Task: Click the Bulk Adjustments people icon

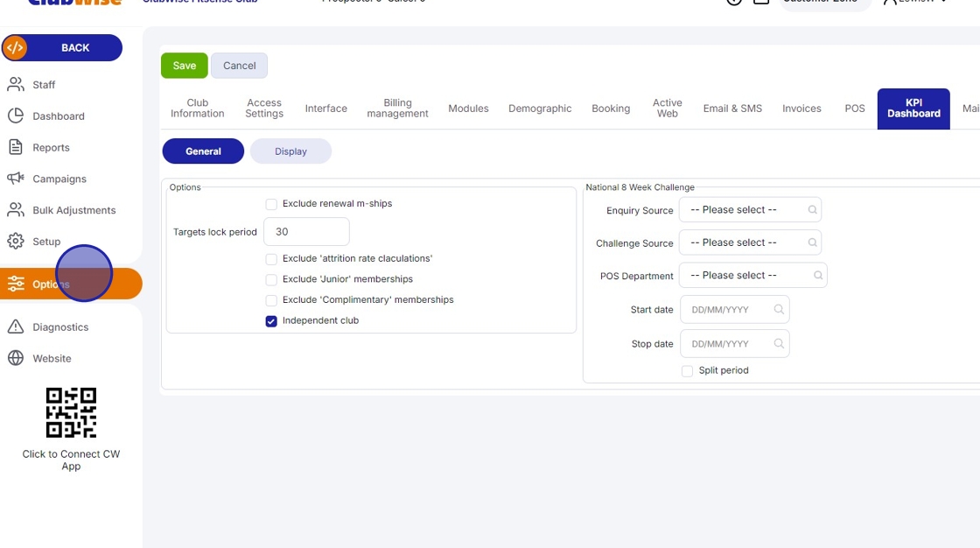Action: tap(16, 210)
